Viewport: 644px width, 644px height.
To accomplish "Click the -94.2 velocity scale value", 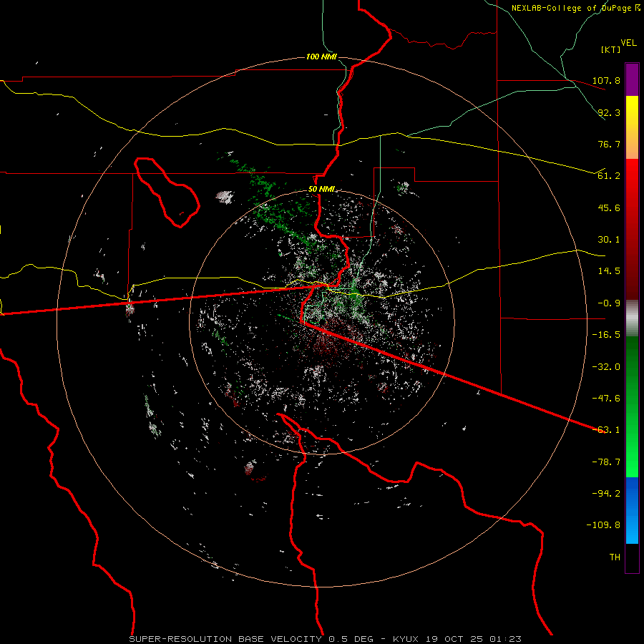I will (x=606, y=494).
